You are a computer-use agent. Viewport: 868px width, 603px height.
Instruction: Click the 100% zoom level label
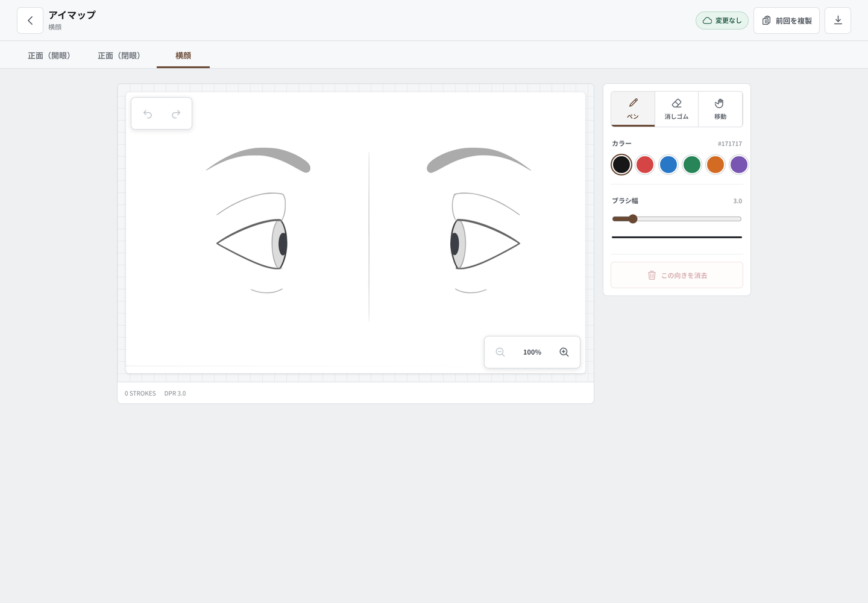tap(532, 352)
